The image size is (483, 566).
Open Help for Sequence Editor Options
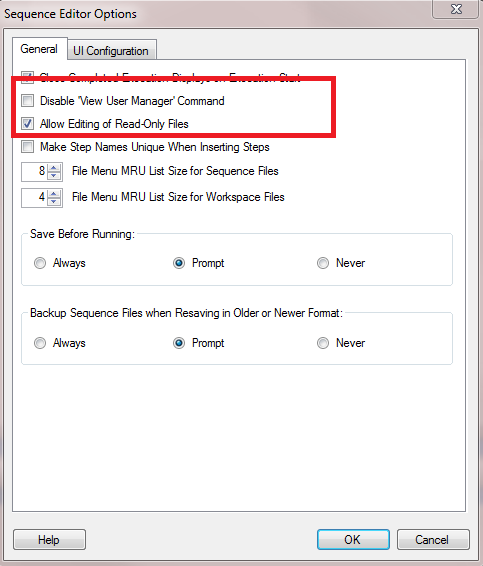pyautogui.click(x=49, y=540)
